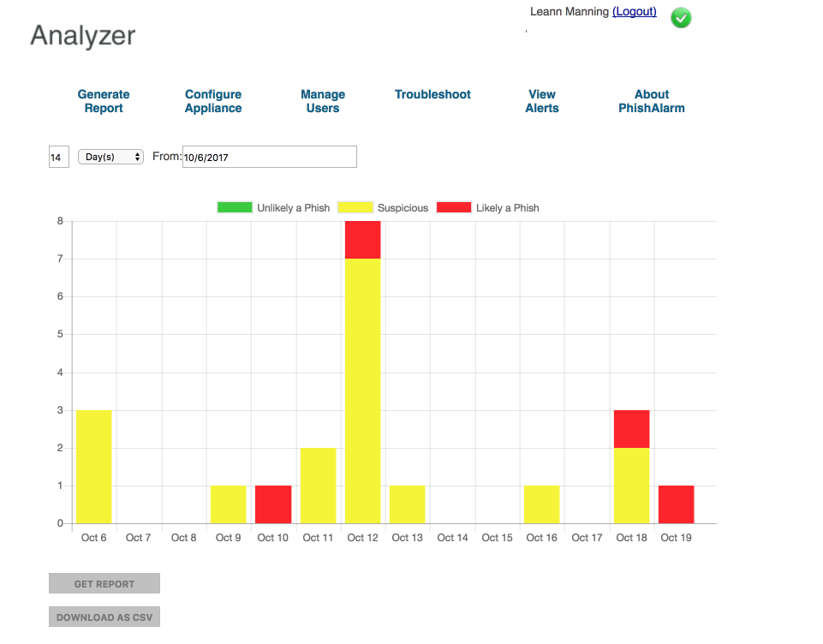Click the From date input field
The image size is (823, 644).
tap(269, 158)
